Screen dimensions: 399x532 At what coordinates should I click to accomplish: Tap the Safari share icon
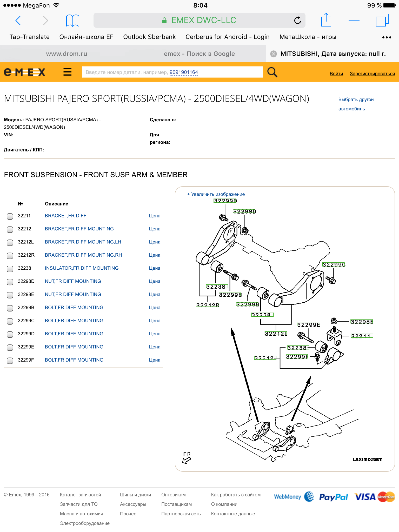(326, 20)
